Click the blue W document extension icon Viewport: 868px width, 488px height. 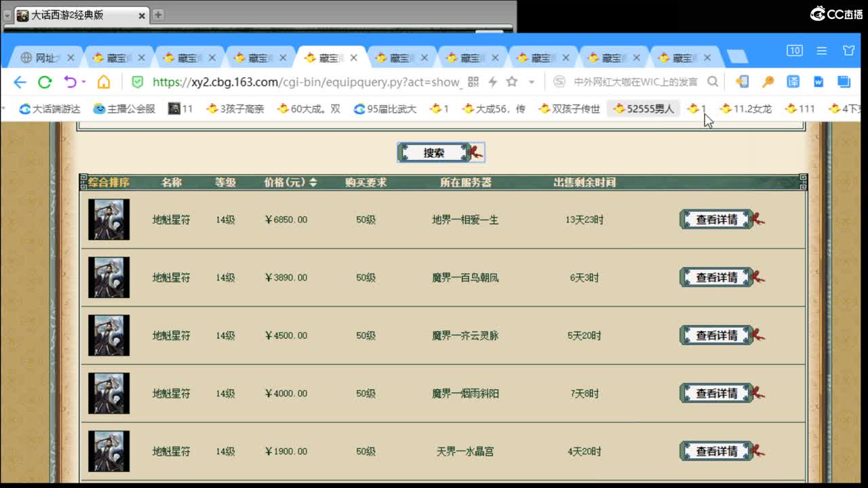(818, 82)
